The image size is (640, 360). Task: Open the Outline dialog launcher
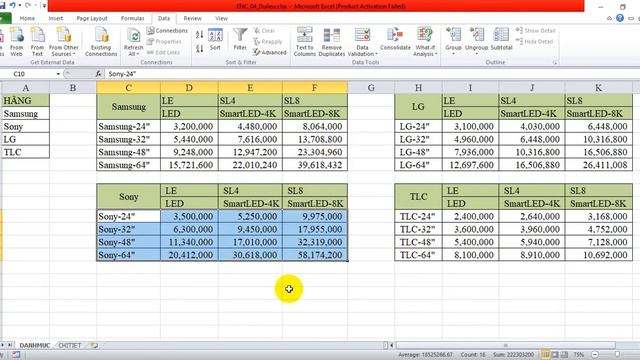[555, 62]
